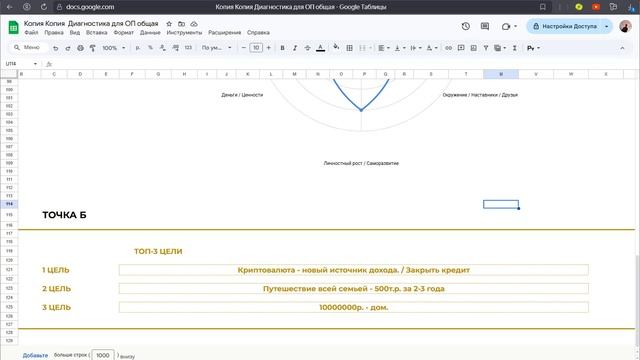The image size is (640, 360).
Task: Move document to folder icon
Action: pyautogui.click(x=181, y=24)
